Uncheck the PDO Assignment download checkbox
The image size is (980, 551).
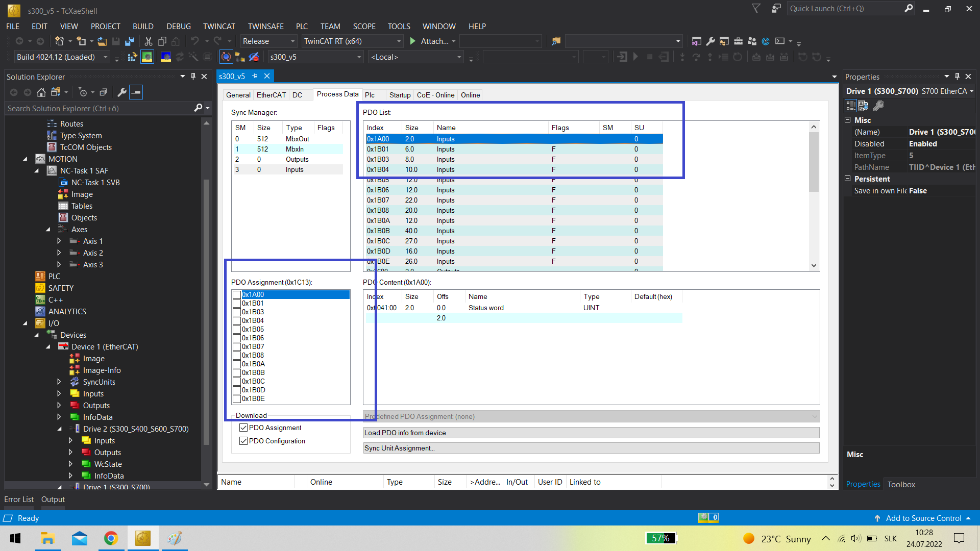click(x=243, y=428)
